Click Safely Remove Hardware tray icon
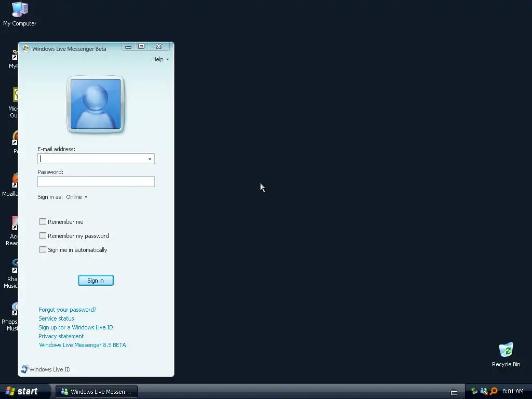The height and width of the screenshot is (399, 532). tap(474, 391)
